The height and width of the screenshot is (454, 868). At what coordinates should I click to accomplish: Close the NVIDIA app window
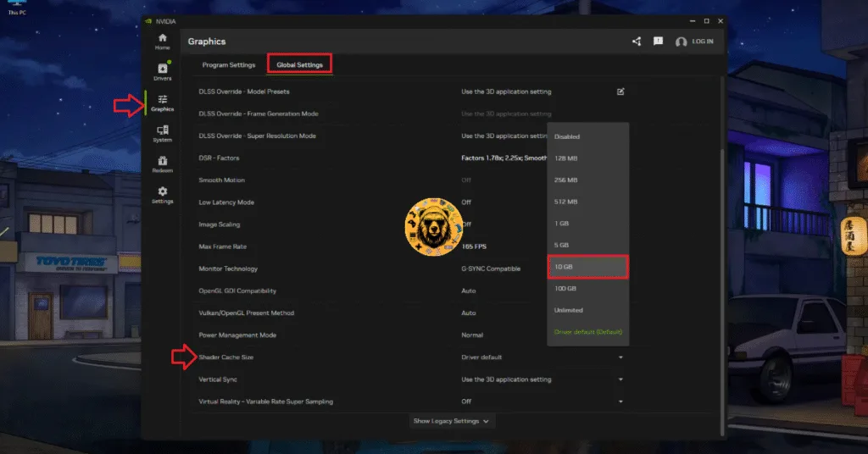tap(721, 21)
